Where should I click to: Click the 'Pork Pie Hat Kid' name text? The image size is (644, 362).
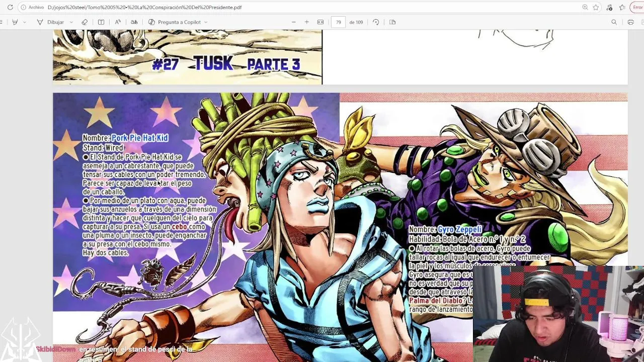(140, 138)
